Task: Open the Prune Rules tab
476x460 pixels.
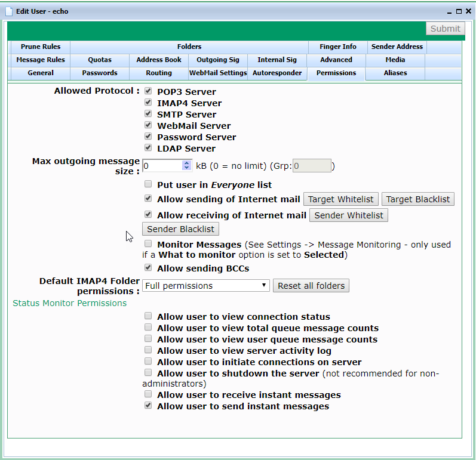Action: pos(41,47)
